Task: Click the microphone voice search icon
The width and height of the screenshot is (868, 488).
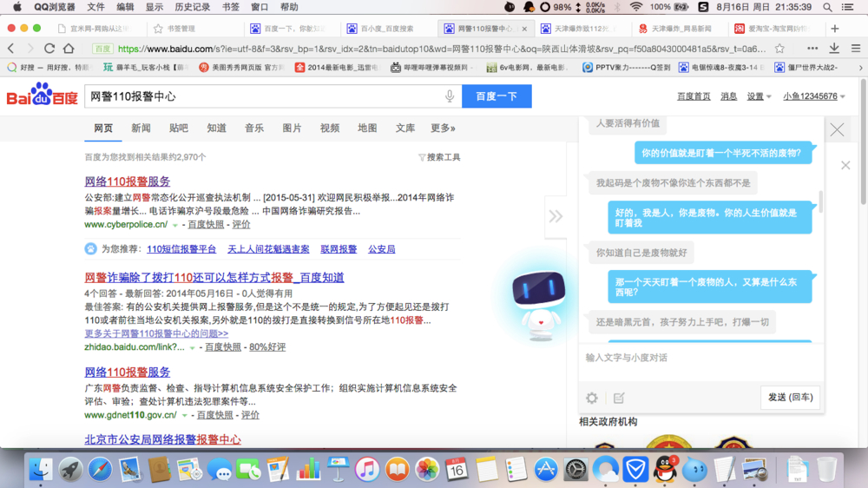Action: point(450,96)
